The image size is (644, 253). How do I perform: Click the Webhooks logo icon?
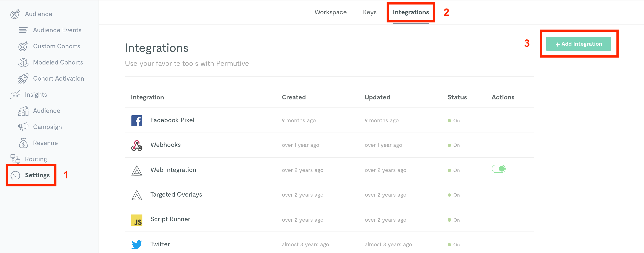coord(137,145)
